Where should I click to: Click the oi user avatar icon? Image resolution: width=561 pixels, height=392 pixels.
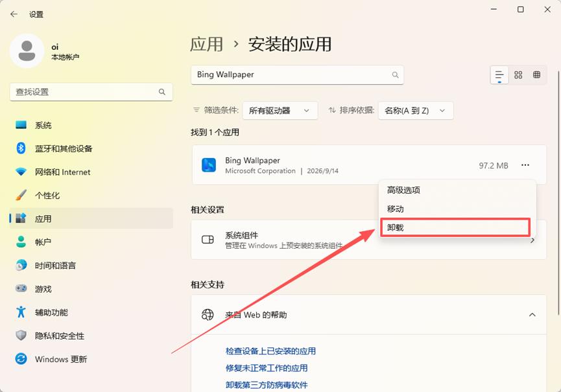pos(27,51)
